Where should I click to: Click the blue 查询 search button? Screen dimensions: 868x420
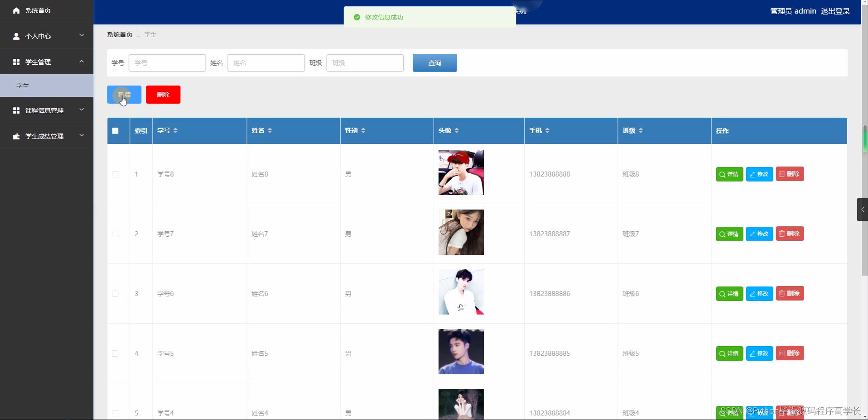pos(434,63)
